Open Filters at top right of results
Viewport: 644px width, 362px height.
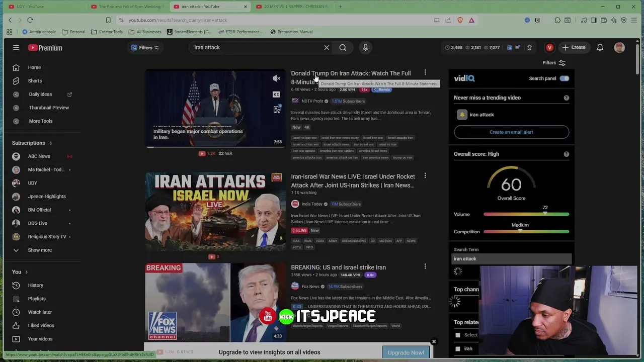coord(554,63)
